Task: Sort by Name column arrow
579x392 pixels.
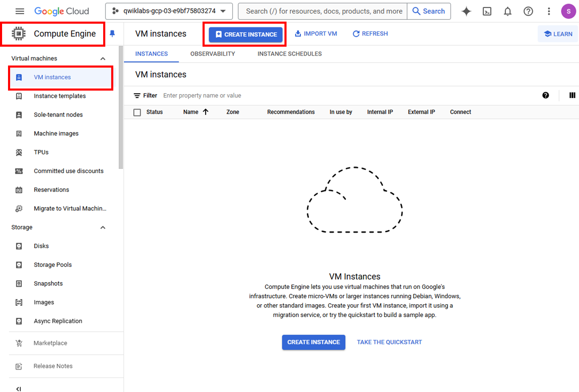Action: [206, 112]
